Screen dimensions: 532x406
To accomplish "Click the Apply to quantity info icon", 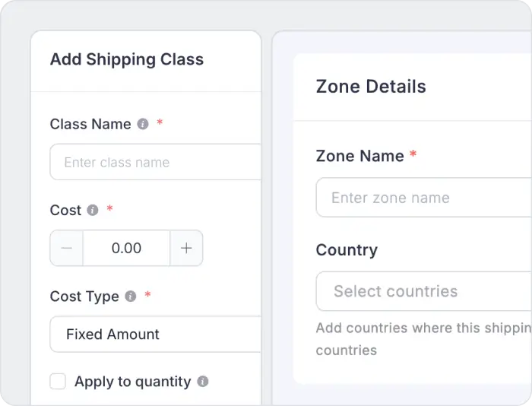I will 203,382.
